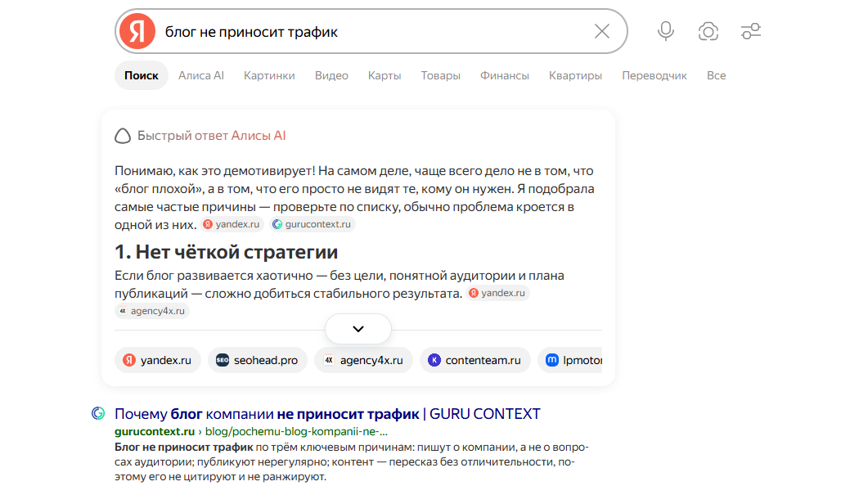Open the Картинки tab
This screenshot has height=504, width=841.
[x=269, y=75]
